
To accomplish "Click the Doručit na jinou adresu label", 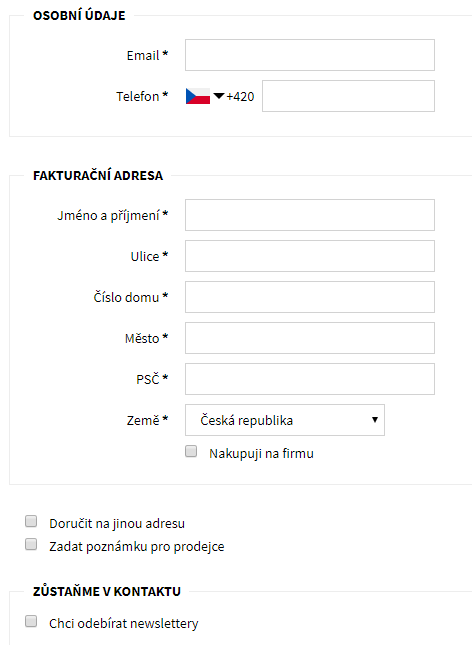I will coord(117,524).
